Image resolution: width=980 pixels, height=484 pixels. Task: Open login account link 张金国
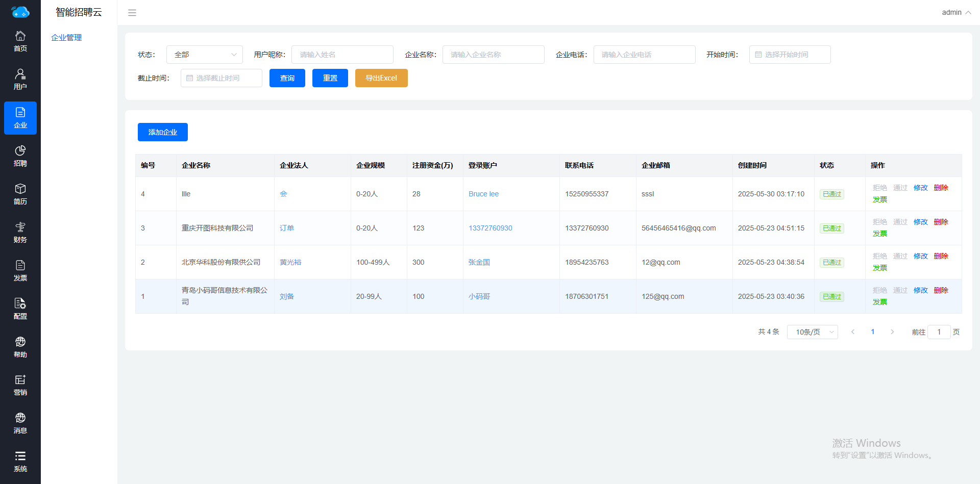point(479,262)
